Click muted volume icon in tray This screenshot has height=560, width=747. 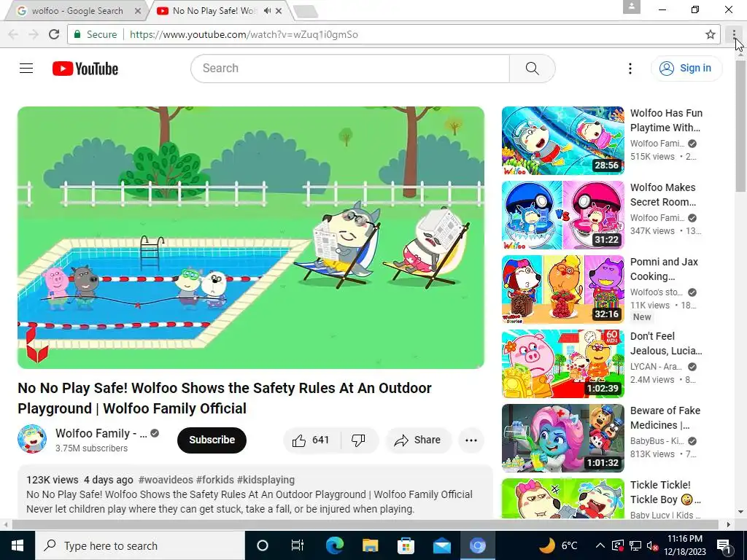point(652,545)
